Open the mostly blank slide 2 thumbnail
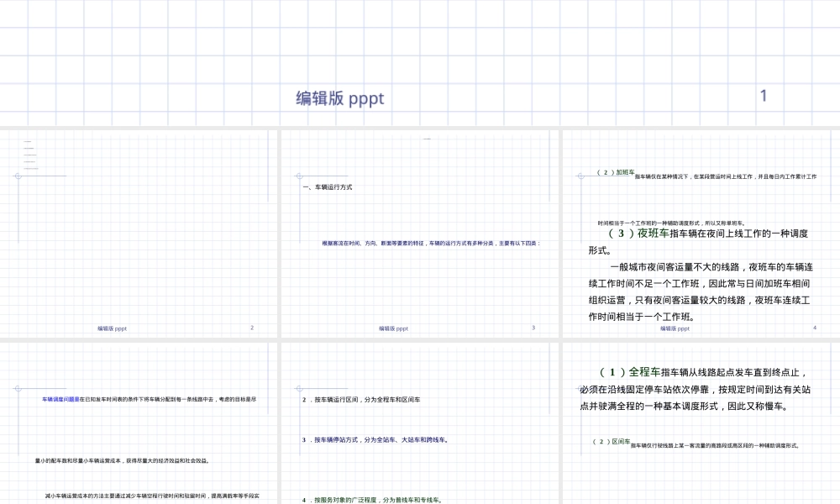 point(139,234)
